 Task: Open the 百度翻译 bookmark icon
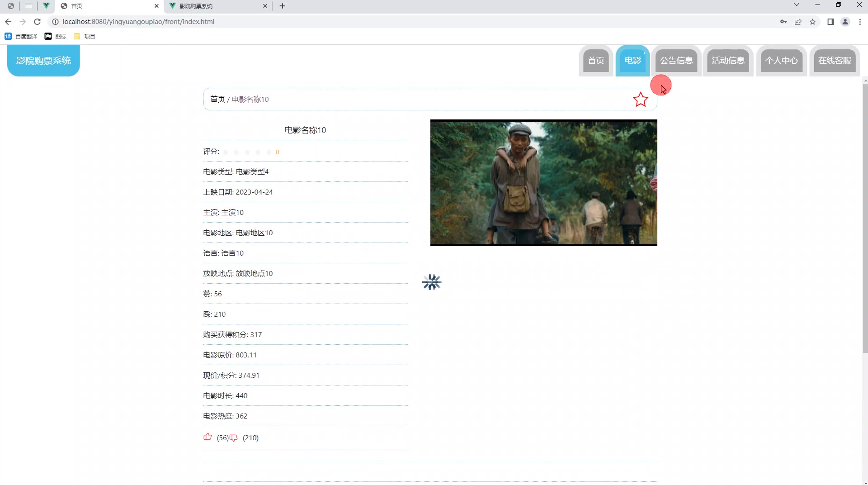pyautogui.click(x=8, y=36)
